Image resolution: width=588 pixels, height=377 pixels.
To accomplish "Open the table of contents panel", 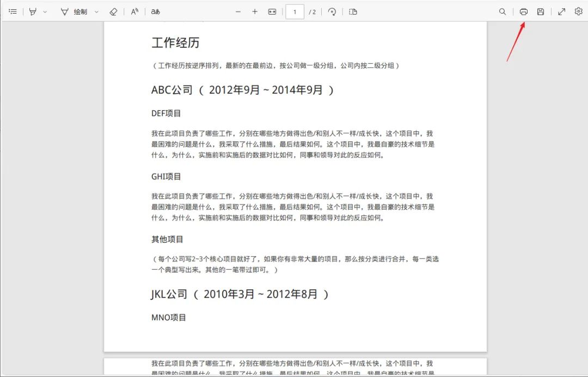I will point(13,11).
